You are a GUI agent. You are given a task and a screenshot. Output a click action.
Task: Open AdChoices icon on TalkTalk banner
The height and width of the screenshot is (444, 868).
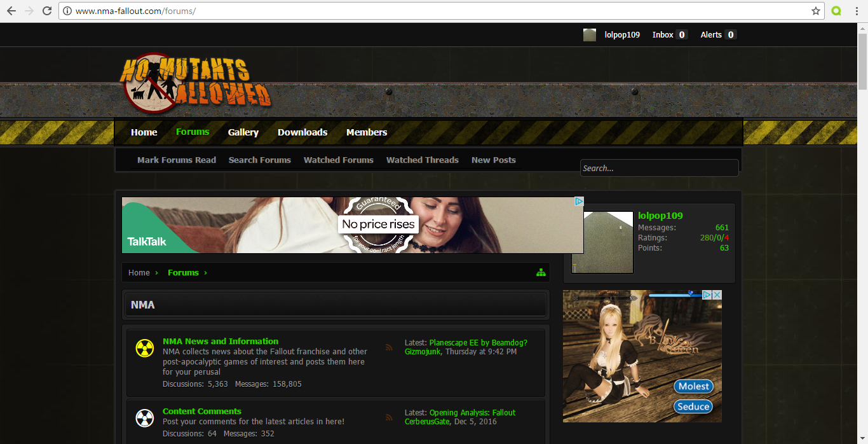tap(579, 202)
